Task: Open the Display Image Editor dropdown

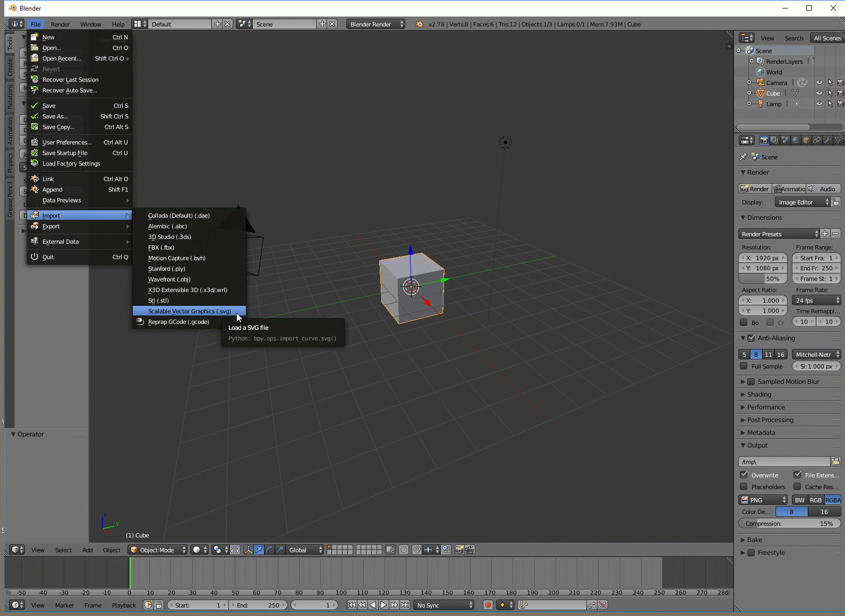Action: [x=802, y=202]
